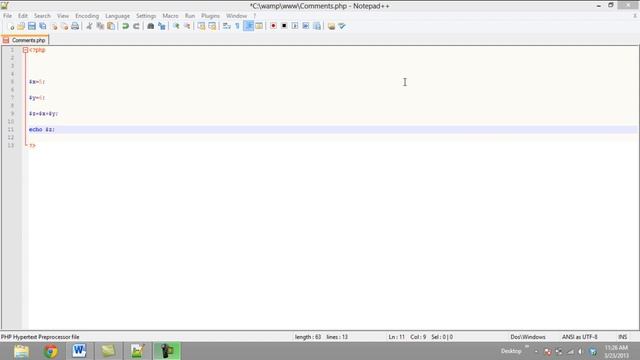The height and width of the screenshot is (360, 640).
Task: Click status bar text PHP Hypertext Preprocessor file
Action: pyautogui.click(x=40, y=337)
